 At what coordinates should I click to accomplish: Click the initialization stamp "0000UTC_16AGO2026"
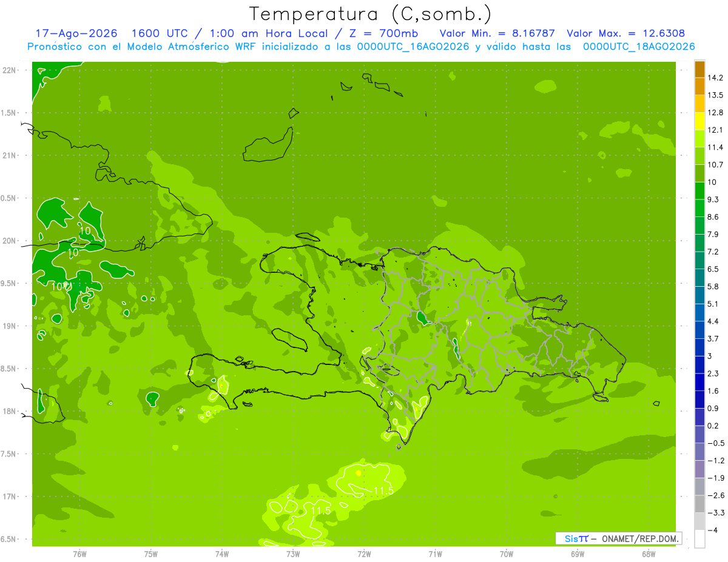[x=413, y=47]
